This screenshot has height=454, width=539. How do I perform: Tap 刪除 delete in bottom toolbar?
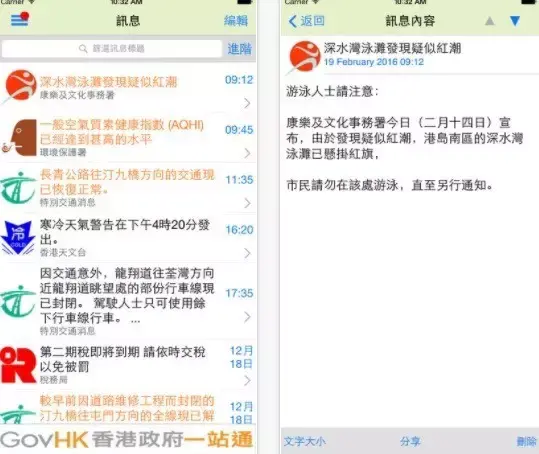click(526, 441)
